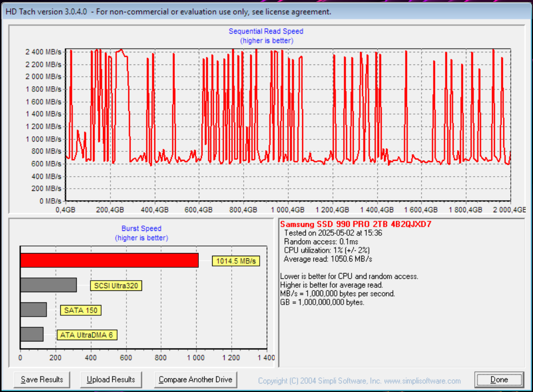
Task: Close the benchmark with Done
Action: pos(499,380)
